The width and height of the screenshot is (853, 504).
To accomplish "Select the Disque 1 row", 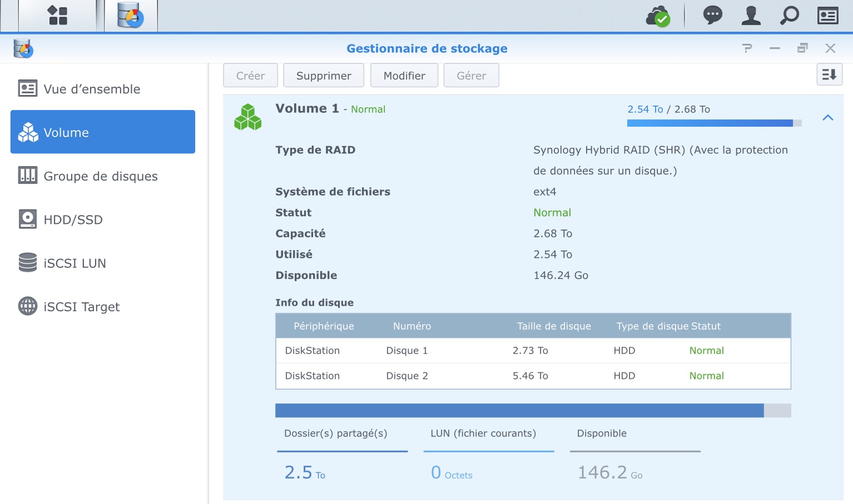I will click(x=533, y=351).
